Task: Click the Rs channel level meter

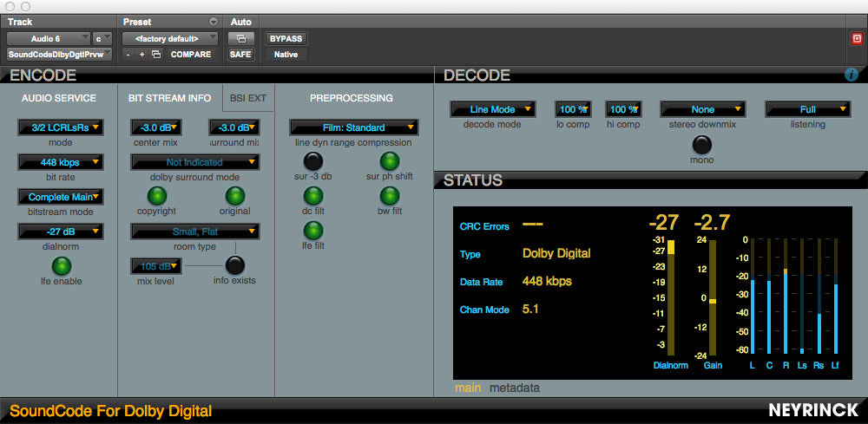Action: [x=819, y=297]
